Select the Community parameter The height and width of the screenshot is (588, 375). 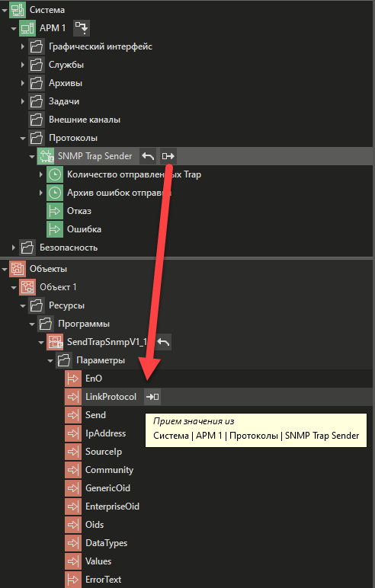pos(109,470)
